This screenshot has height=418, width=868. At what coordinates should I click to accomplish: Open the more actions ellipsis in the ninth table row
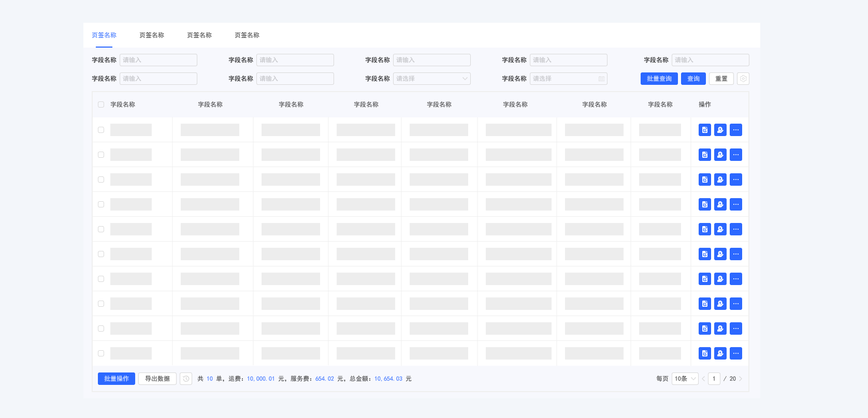coord(735,329)
